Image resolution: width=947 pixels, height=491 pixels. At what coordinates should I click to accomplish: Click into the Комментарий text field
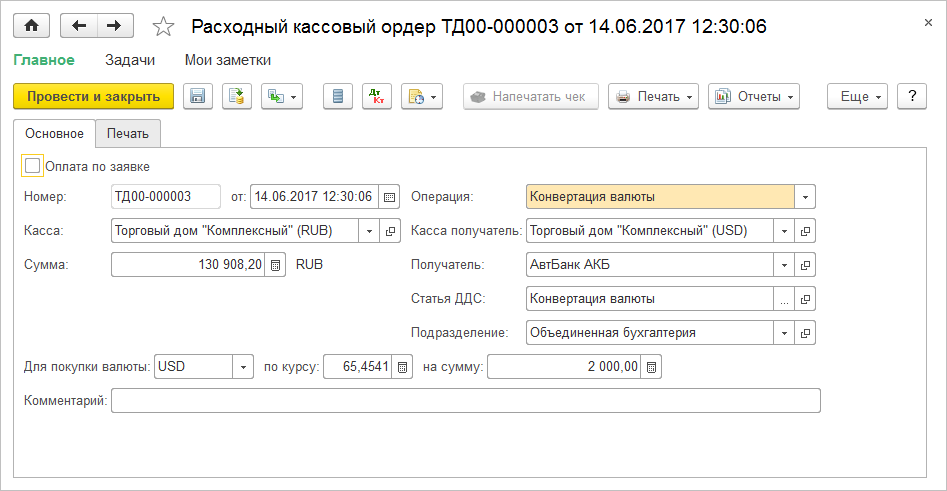point(465,401)
